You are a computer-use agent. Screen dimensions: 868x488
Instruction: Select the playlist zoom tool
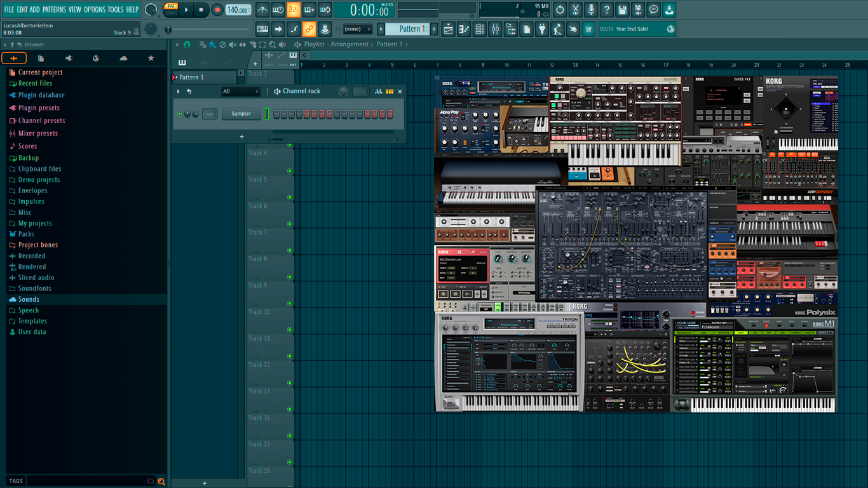point(273,44)
